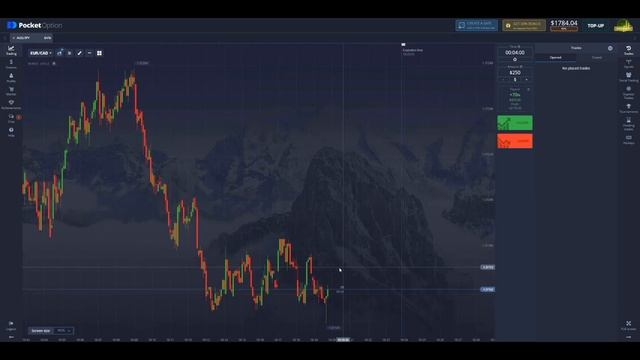
Task: Click the dollar currency switch under amount
Action: (515, 80)
